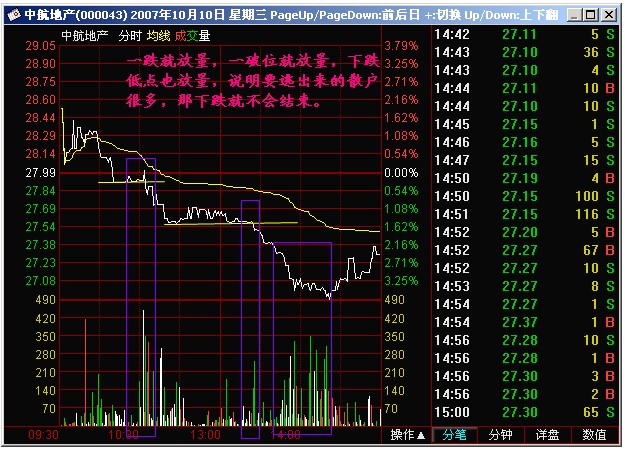Select the 15:00 trade row at 27.30
The height and width of the screenshot is (451, 625).
[x=527, y=411]
